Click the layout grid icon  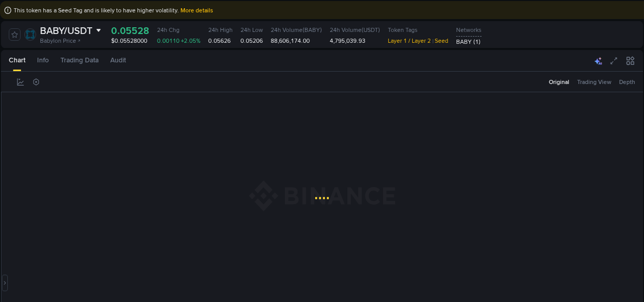click(630, 60)
